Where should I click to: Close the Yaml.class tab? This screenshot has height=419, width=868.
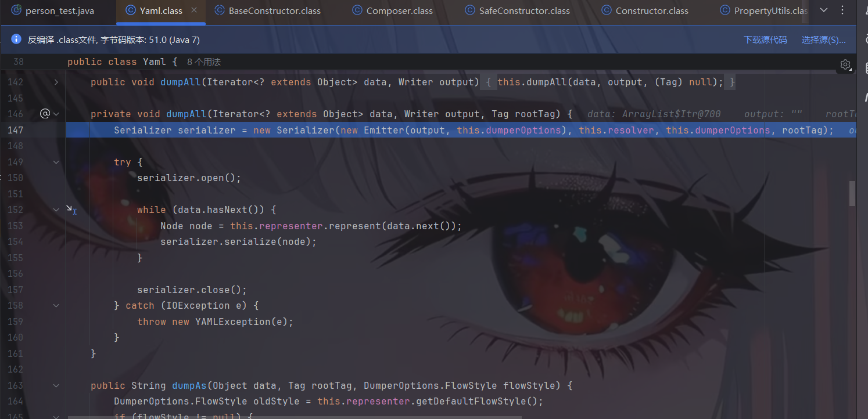[194, 10]
